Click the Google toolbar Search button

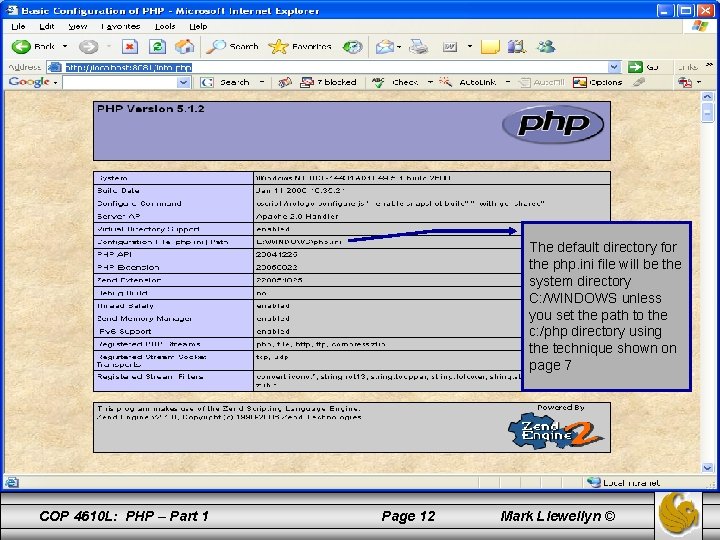pos(226,82)
